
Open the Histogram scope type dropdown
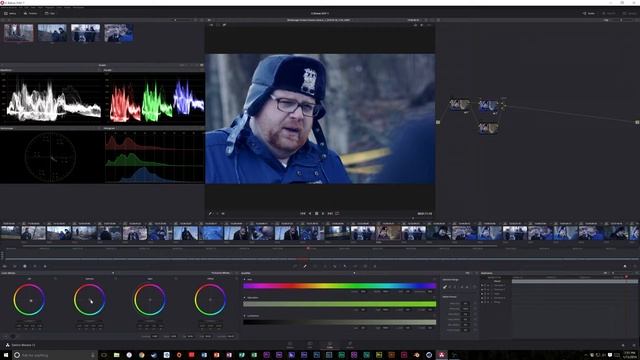109,128
